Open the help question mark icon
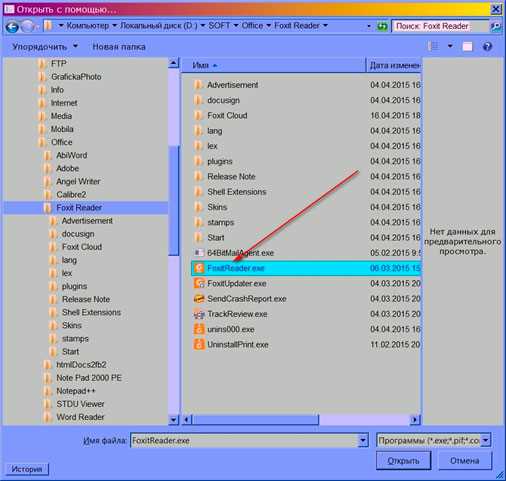This screenshot has width=506, height=481. 487,46
